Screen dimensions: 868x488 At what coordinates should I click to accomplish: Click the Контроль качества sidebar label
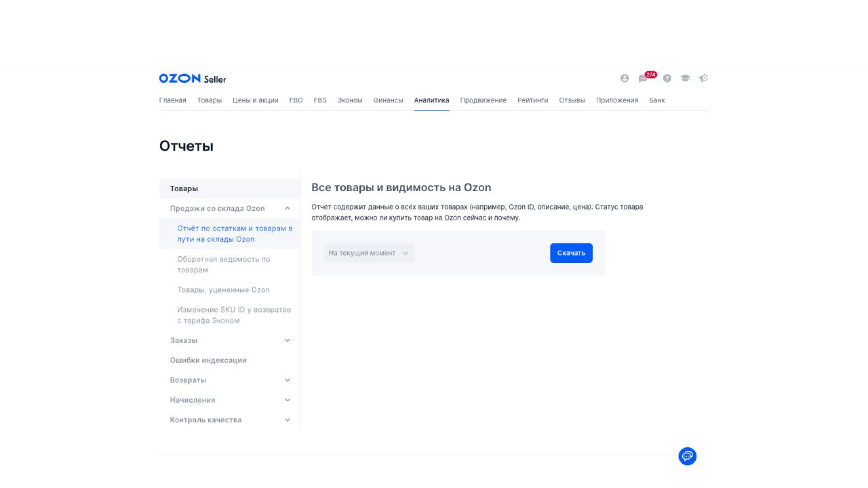pyautogui.click(x=206, y=420)
